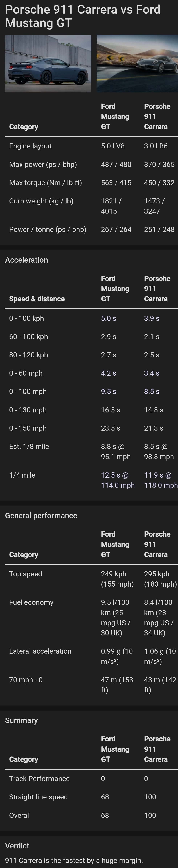Click the Summary section heading
The image size is (178, 868).
(x=21, y=720)
